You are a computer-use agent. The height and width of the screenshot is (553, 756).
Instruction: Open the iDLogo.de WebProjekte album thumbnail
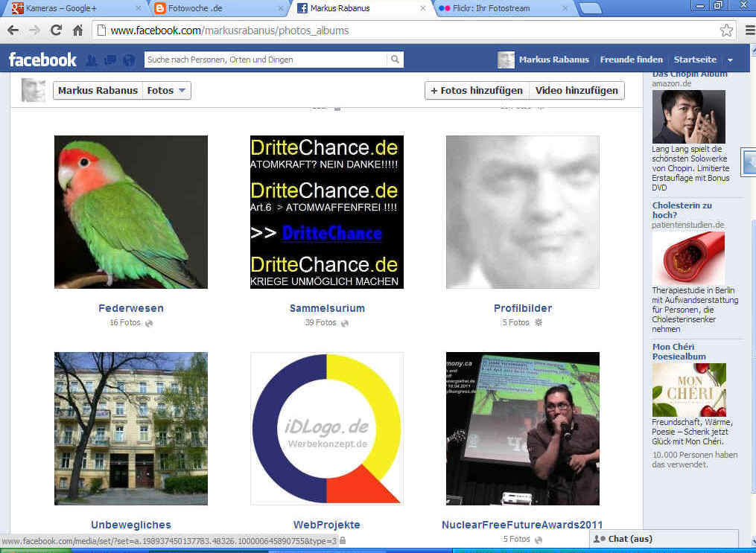click(327, 429)
